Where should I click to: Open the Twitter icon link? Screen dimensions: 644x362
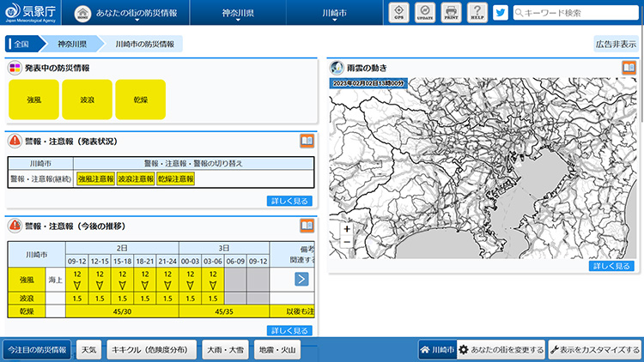tap(501, 13)
